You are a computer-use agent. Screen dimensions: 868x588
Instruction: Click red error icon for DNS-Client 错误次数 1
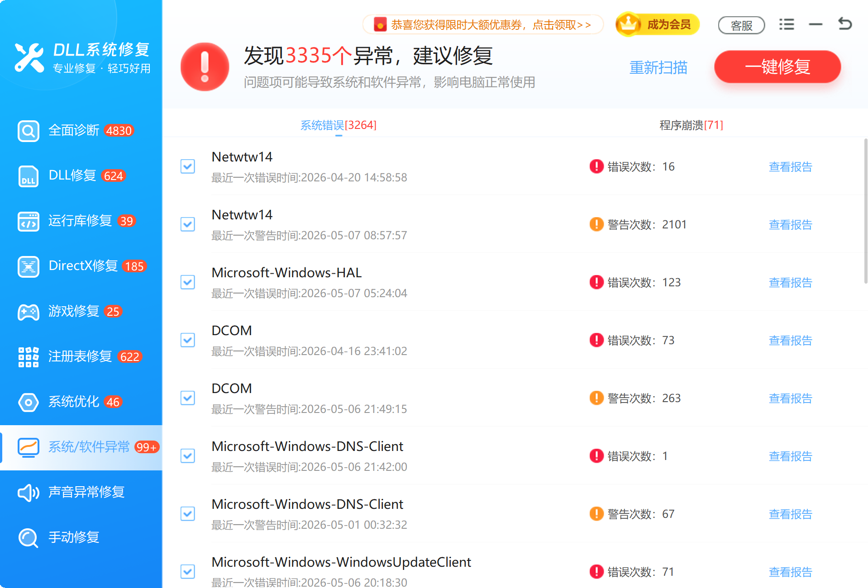click(x=596, y=456)
